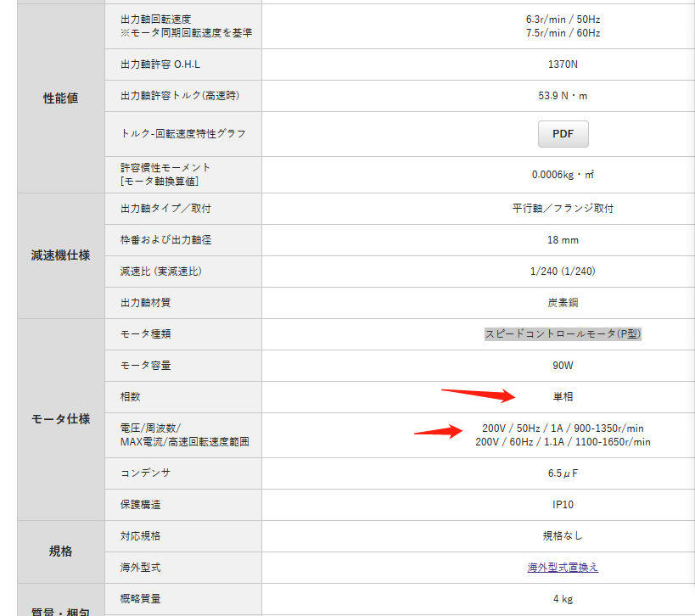
Task: Click the 6.5μF コンデンサ value
Action: tap(563, 473)
